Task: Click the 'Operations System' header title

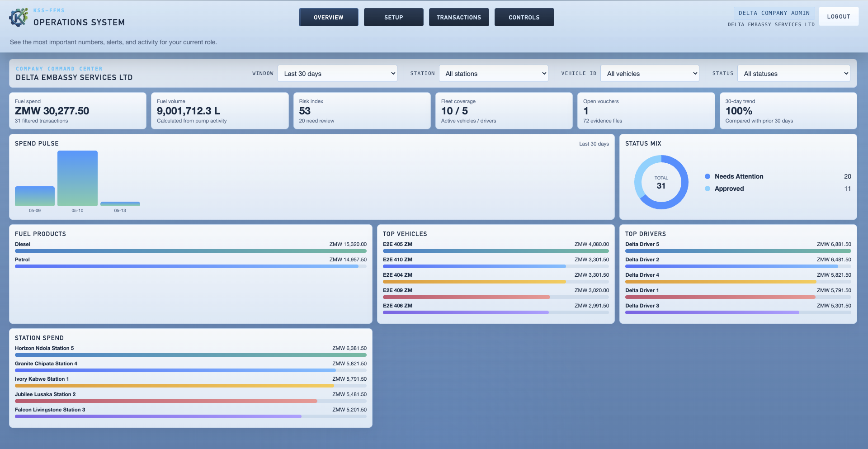Action: pos(79,22)
